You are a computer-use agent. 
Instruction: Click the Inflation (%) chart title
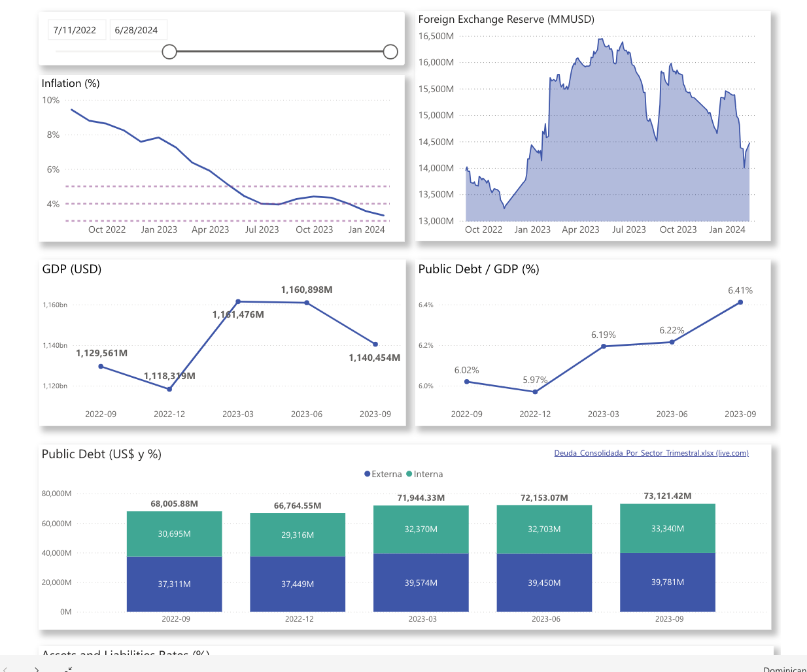[x=71, y=84]
